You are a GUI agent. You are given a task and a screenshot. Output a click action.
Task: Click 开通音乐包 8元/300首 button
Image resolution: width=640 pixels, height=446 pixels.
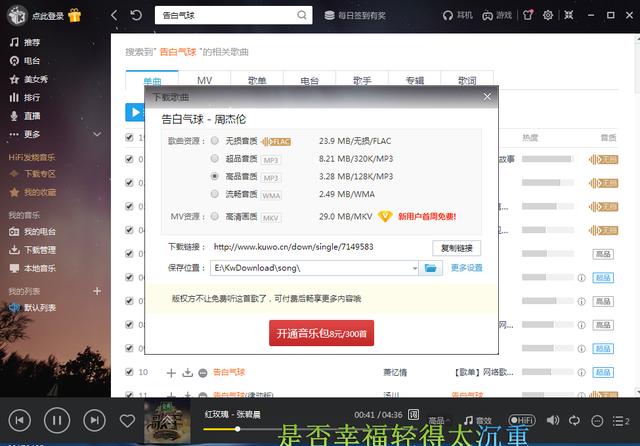[x=322, y=333]
